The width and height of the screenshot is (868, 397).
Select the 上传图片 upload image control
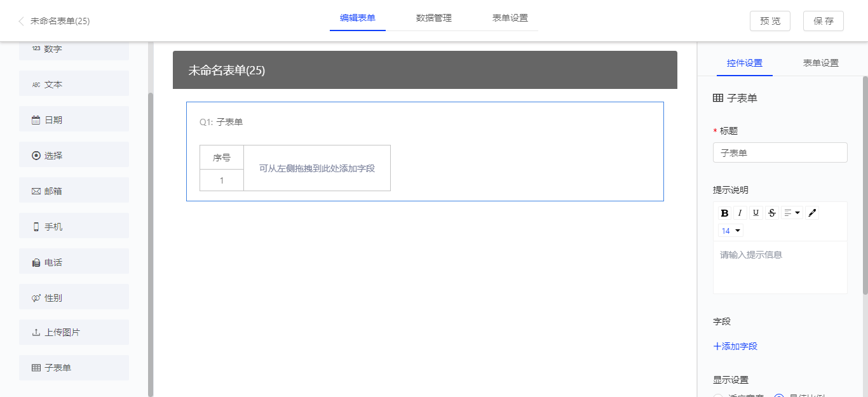coord(74,332)
